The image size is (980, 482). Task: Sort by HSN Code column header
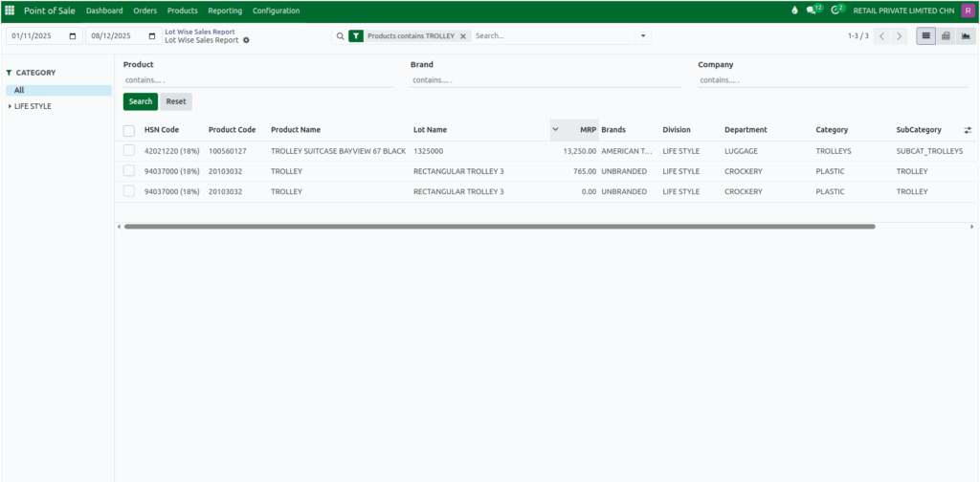tap(162, 130)
